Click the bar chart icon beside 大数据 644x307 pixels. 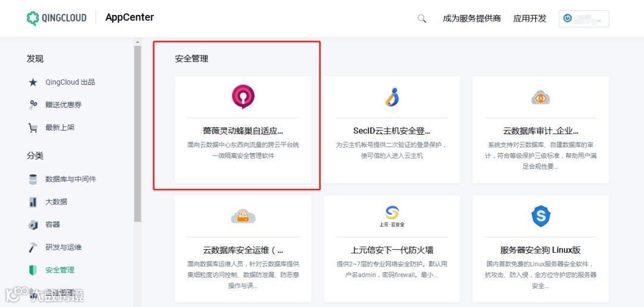tap(33, 202)
